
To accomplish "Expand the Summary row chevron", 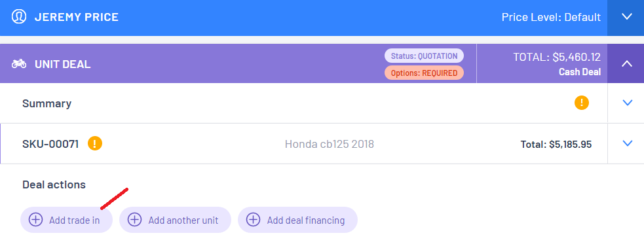I will point(627,103).
